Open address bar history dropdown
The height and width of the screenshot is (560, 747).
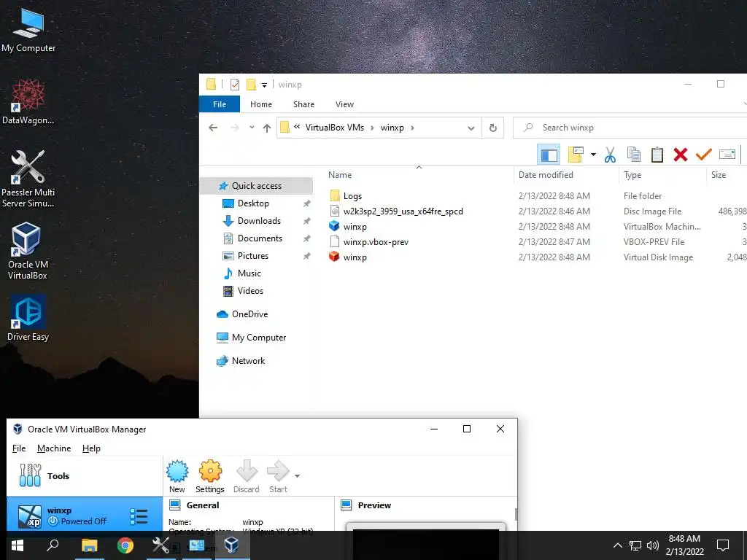tap(471, 128)
